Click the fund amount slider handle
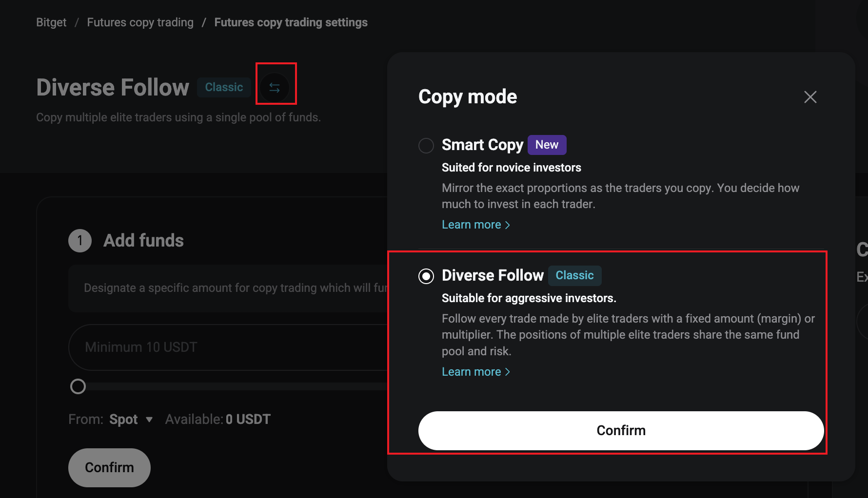The width and height of the screenshot is (868, 498). 78,386
